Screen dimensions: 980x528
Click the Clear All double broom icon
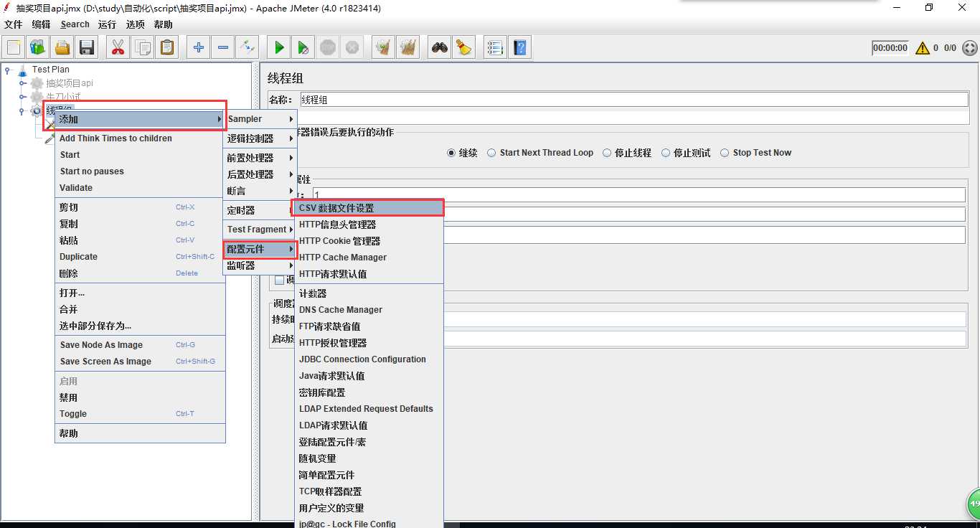(408, 48)
